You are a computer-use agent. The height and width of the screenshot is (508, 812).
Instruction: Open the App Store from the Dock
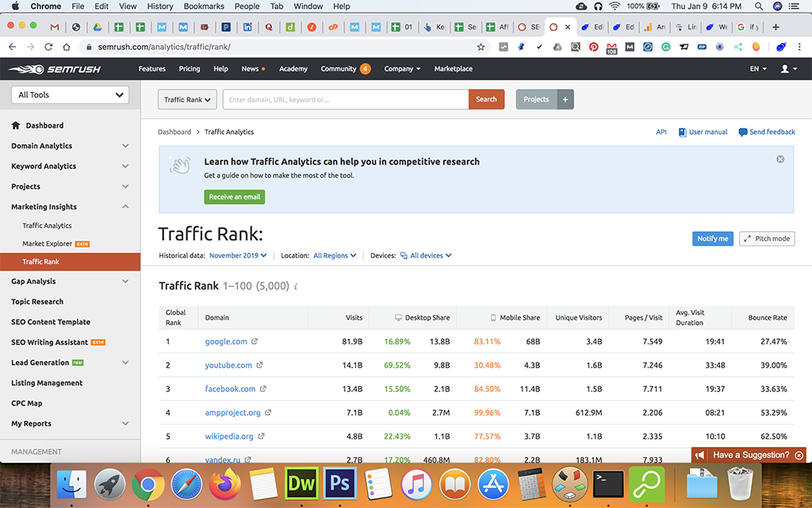(493, 484)
